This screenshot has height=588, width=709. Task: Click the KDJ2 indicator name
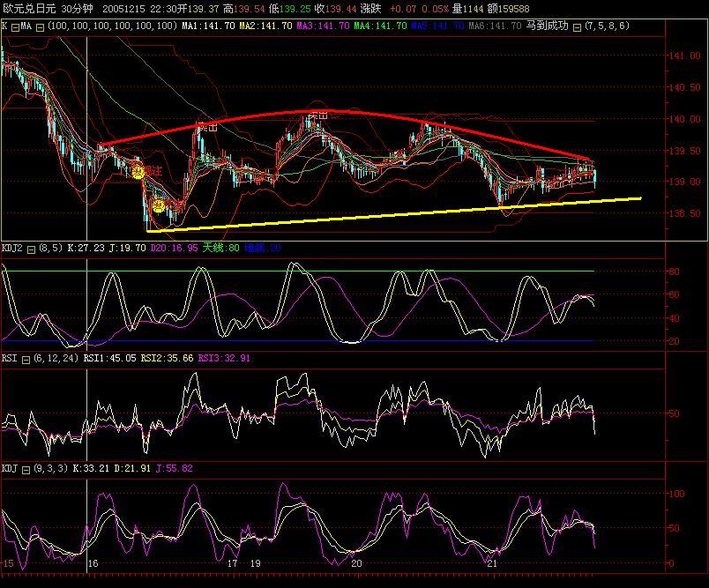pyautogui.click(x=12, y=248)
